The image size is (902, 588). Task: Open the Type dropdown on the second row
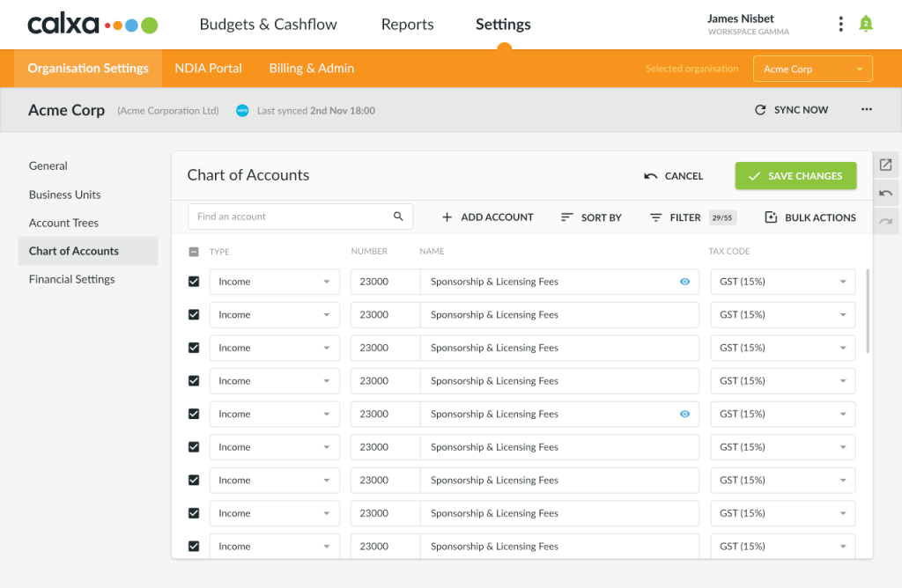(x=274, y=314)
